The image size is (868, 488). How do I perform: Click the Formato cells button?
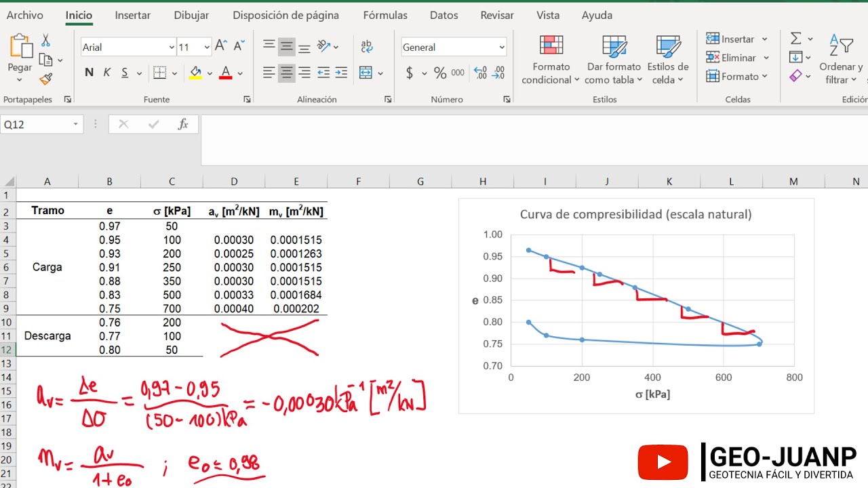tap(736, 76)
